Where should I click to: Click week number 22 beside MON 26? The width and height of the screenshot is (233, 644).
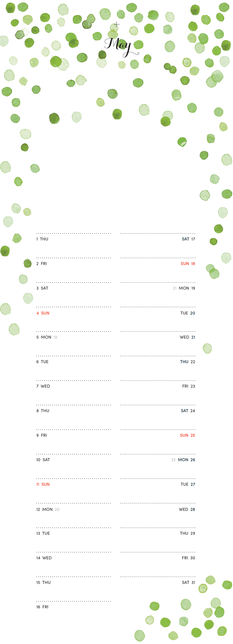173,460
